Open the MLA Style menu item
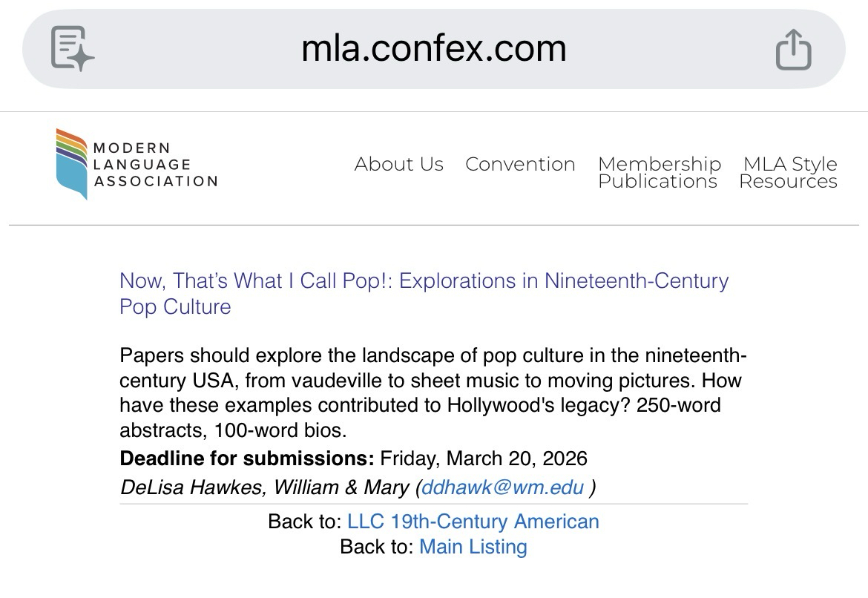This screenshot has height=598, width=868. pos(789,163)
